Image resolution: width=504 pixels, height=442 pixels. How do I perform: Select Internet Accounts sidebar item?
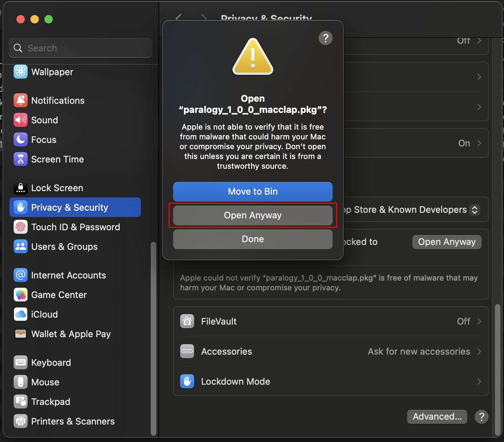click(x=75, y=275)
